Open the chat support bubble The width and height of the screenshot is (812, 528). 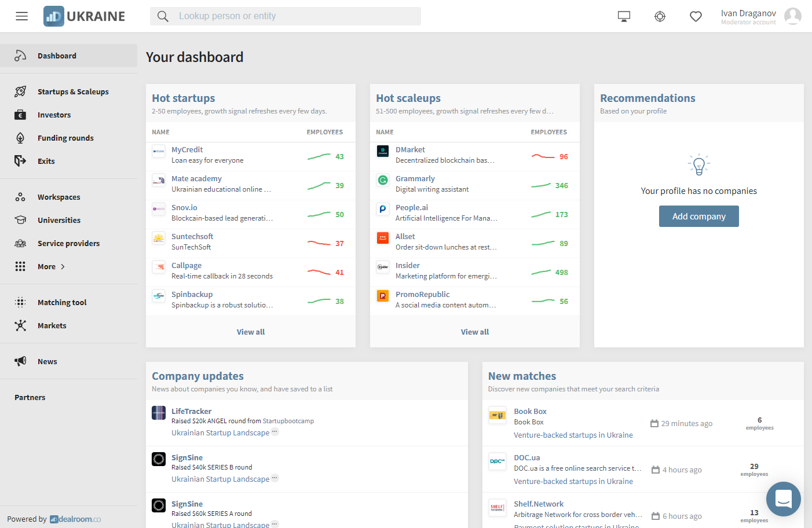783,498
